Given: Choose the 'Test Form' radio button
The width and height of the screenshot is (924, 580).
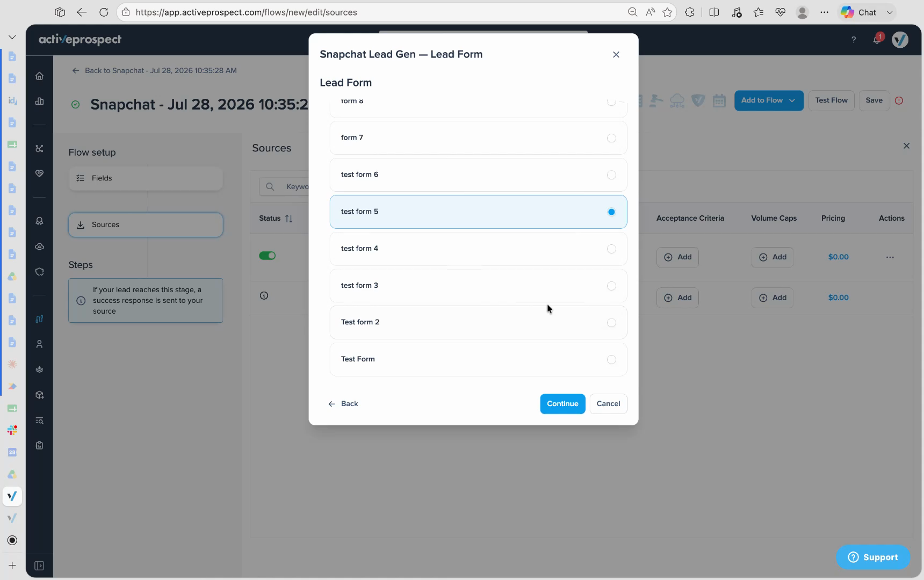Looking at the screenshot, I should (x=611, y=360).
